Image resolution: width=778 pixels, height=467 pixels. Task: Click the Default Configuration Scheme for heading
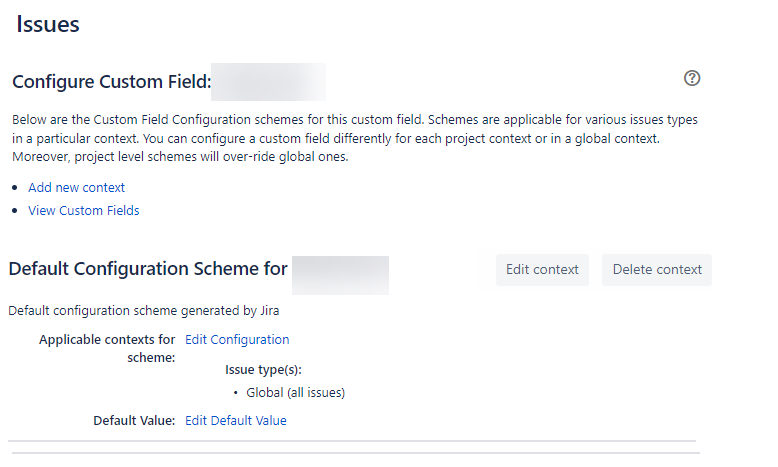[x=148, y=269]
